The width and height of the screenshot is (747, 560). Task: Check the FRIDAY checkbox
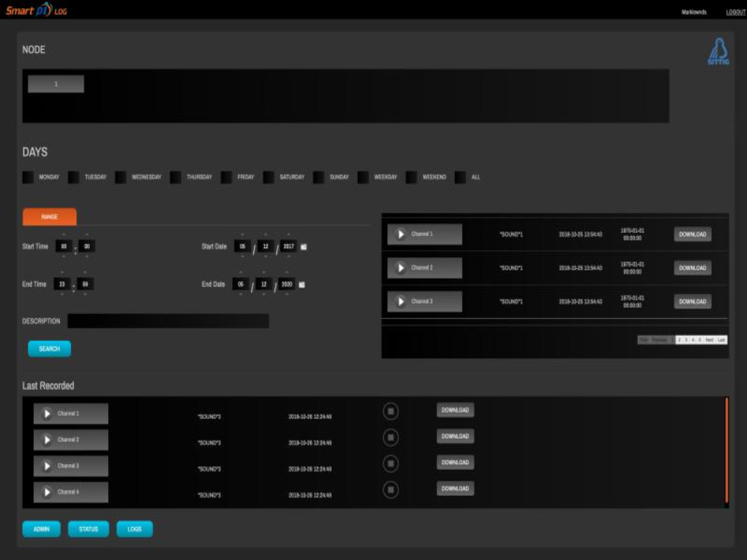(226, 177)
